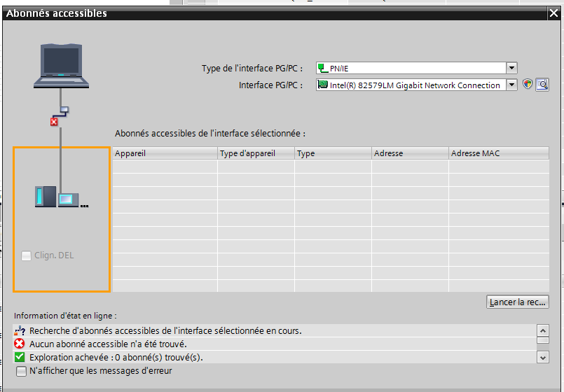Click the green checkmark icon for exploration completed

[20, 357]
